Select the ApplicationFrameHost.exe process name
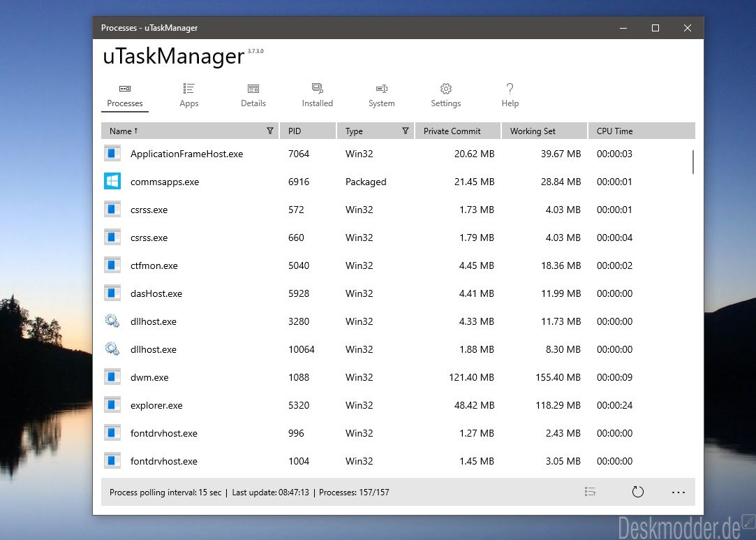 (186, 154)
